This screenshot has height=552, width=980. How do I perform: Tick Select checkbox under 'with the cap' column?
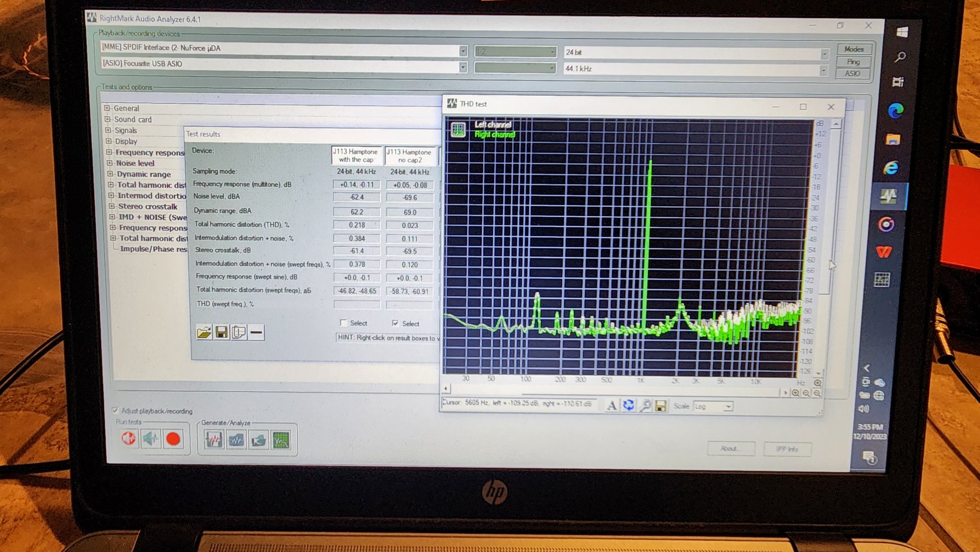343,322
